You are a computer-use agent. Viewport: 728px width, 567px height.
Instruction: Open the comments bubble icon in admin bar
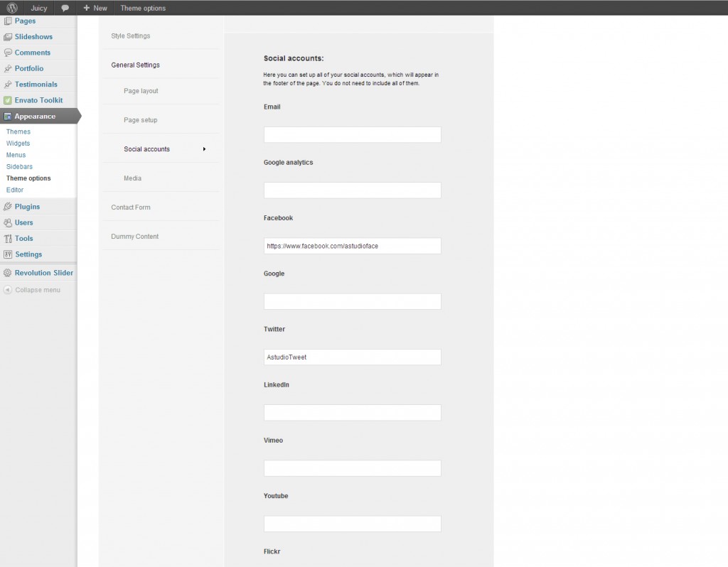tap(65, 8)
